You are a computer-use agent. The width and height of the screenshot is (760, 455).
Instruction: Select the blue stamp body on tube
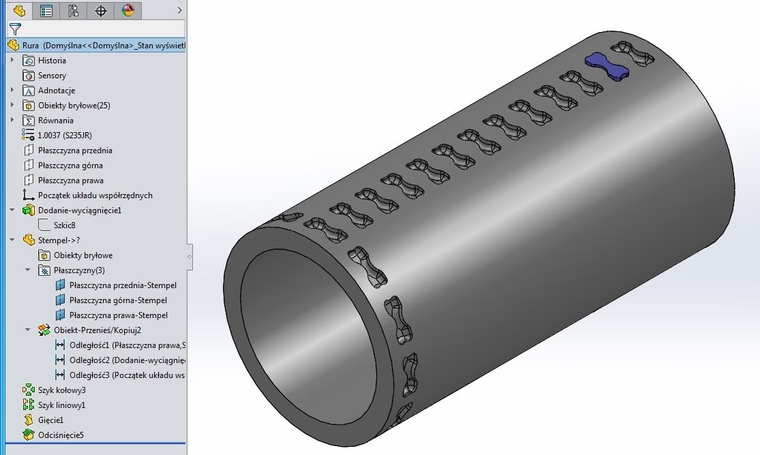[x=607, y=65]
